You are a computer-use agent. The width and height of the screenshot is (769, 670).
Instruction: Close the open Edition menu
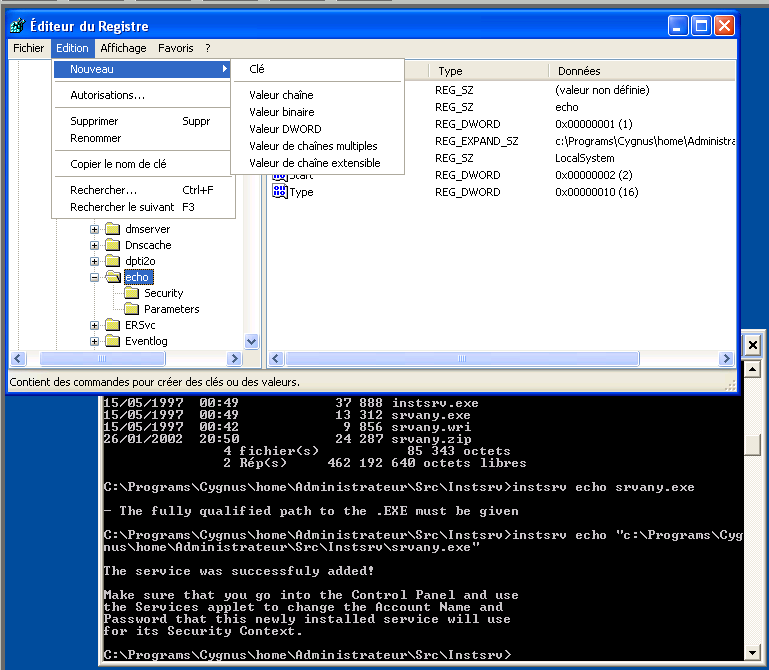pos(72,48)
